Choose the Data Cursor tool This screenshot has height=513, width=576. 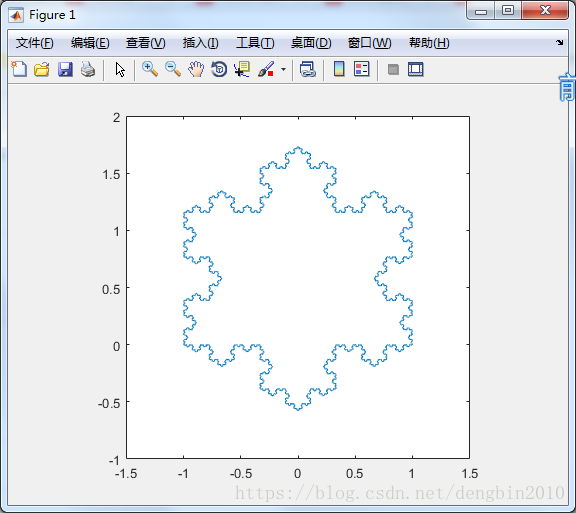point(242,69)
